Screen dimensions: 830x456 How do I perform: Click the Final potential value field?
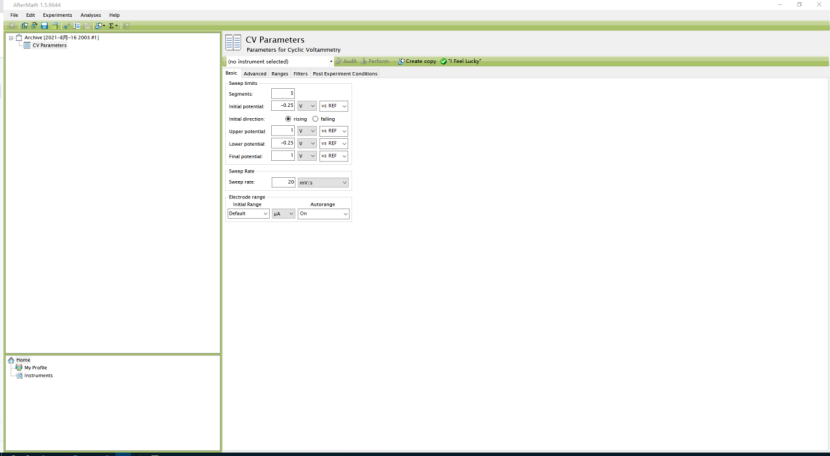(x=283, y=156)
